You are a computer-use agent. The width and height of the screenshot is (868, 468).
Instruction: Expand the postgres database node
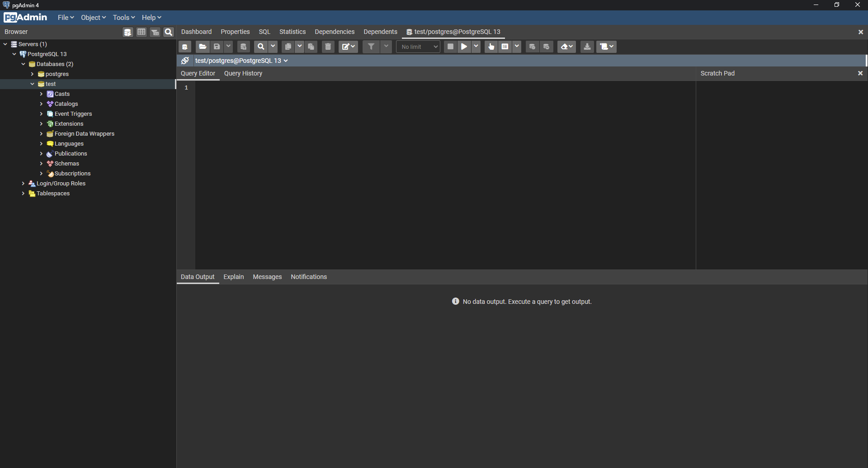33,74
